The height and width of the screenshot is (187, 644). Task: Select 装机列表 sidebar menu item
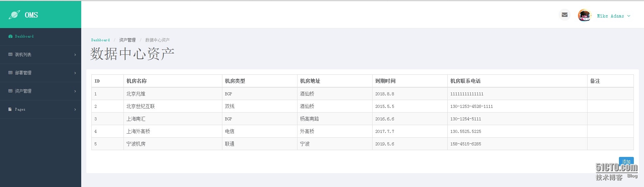[41, 54]
